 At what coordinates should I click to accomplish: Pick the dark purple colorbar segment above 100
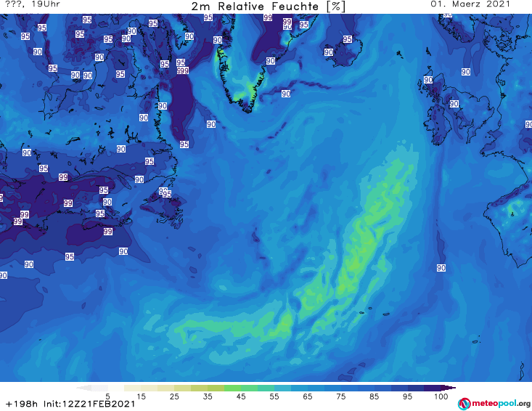(x=449, y=388)
